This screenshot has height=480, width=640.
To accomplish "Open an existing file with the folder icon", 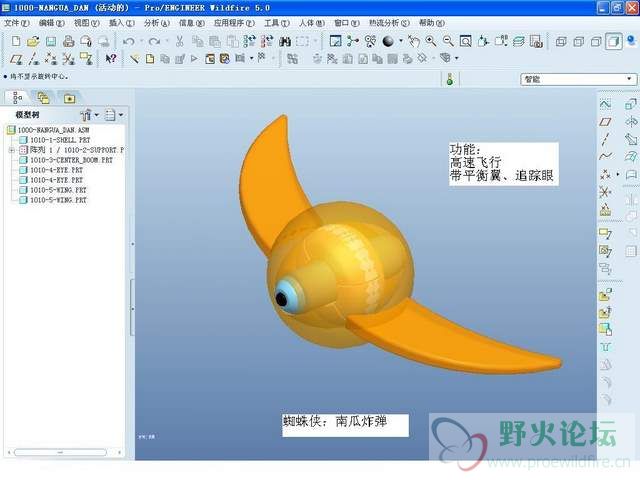I will [33, 41].
